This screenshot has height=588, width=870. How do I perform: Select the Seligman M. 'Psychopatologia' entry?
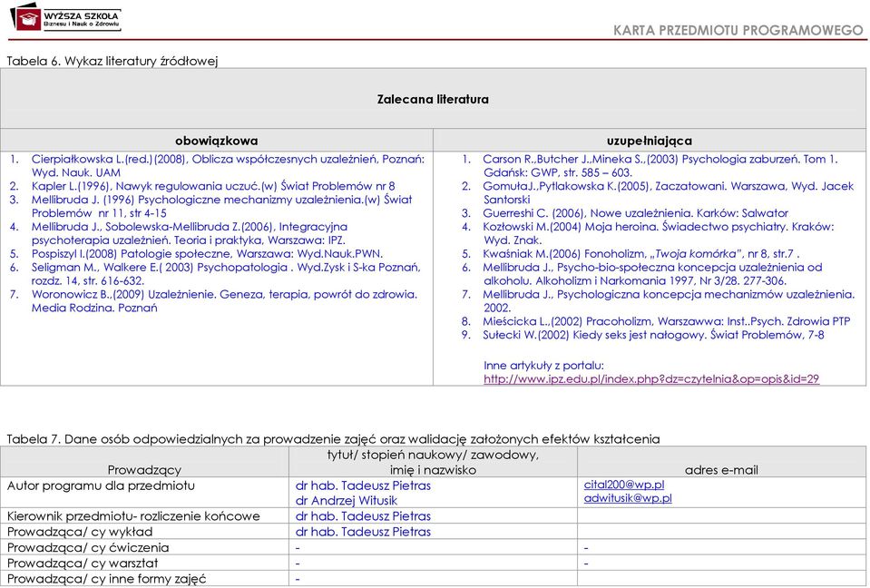(x=226, y=274)
